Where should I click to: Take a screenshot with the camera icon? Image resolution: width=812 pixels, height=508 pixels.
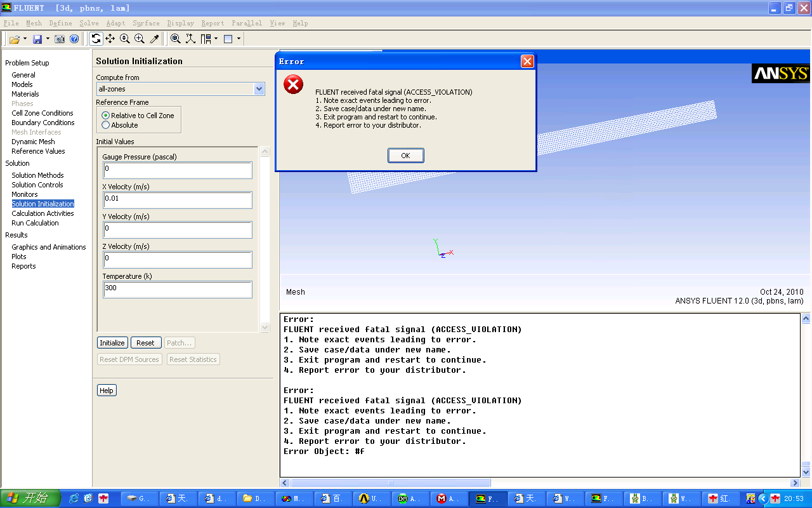60,39
